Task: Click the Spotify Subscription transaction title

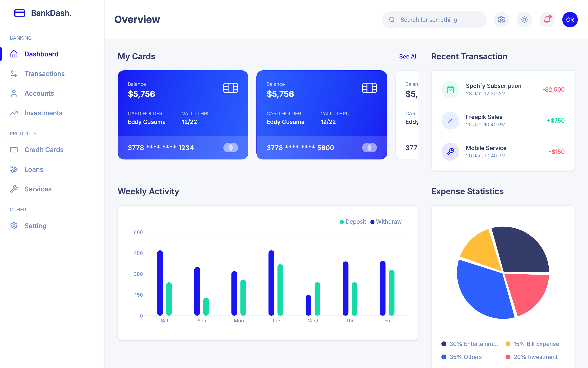Action: [493, 86]
